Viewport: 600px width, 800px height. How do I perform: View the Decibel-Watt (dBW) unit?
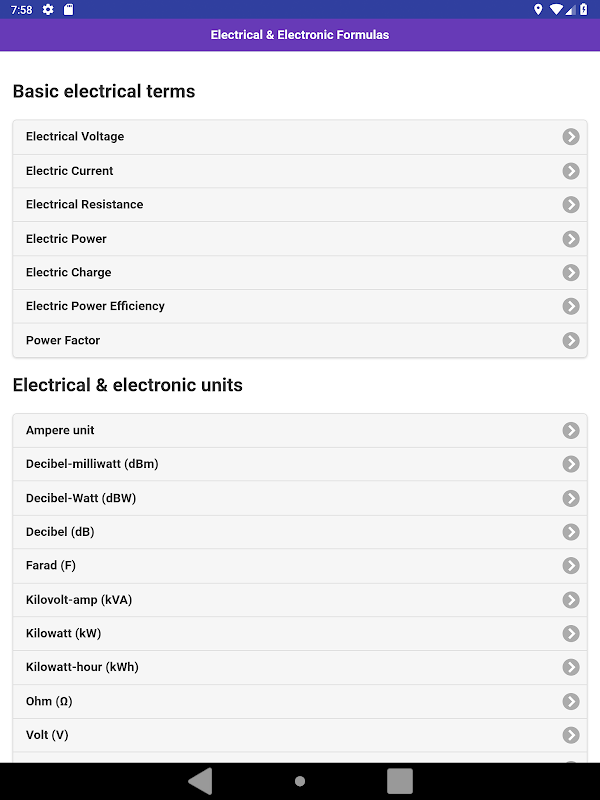coord(81,498)
